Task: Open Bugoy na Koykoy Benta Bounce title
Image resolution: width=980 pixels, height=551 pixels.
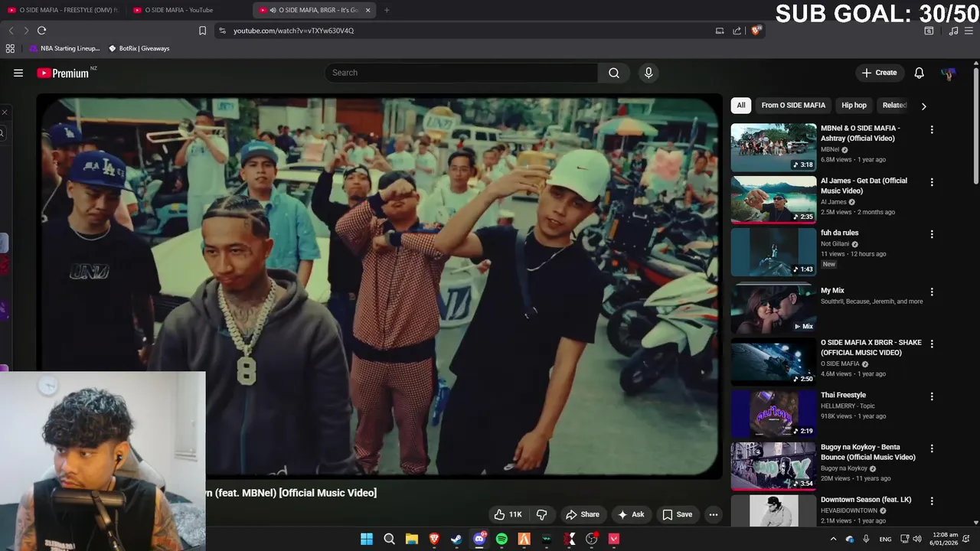Action: click(x=868, y=452)
